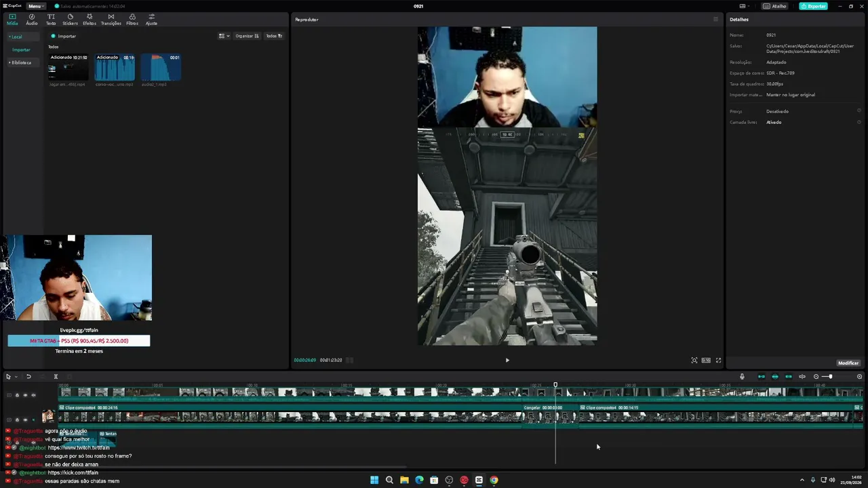The width and height of the screenshot is (868, 488).
Task: Click the Modificar button
Action: pyautogui.click(x=848, y=363)
